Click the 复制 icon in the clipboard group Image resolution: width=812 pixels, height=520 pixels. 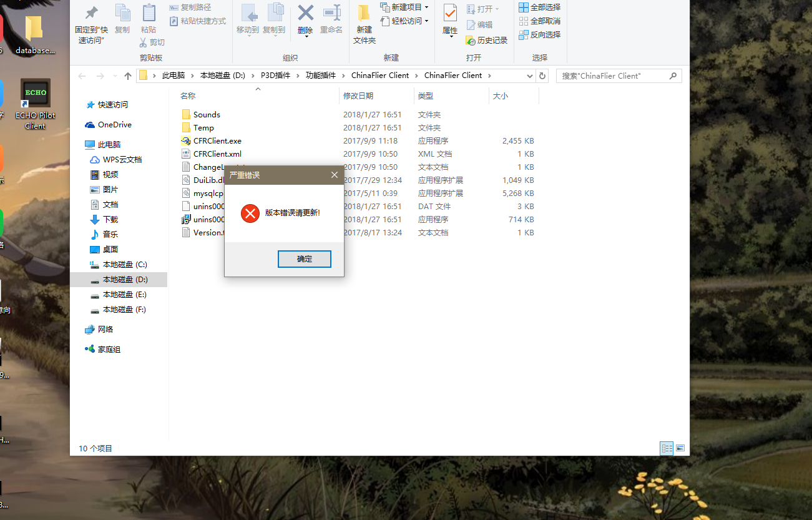click(x=122, y=12)
